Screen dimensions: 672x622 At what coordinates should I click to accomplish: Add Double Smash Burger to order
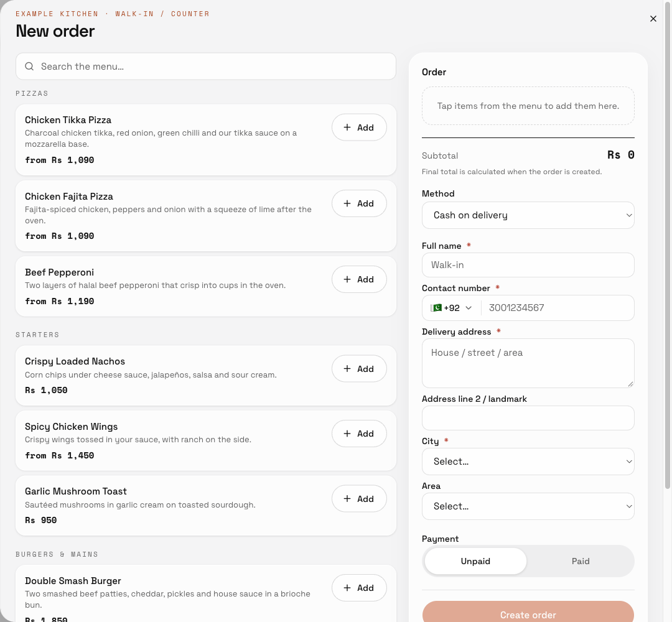tap(359, 588)
